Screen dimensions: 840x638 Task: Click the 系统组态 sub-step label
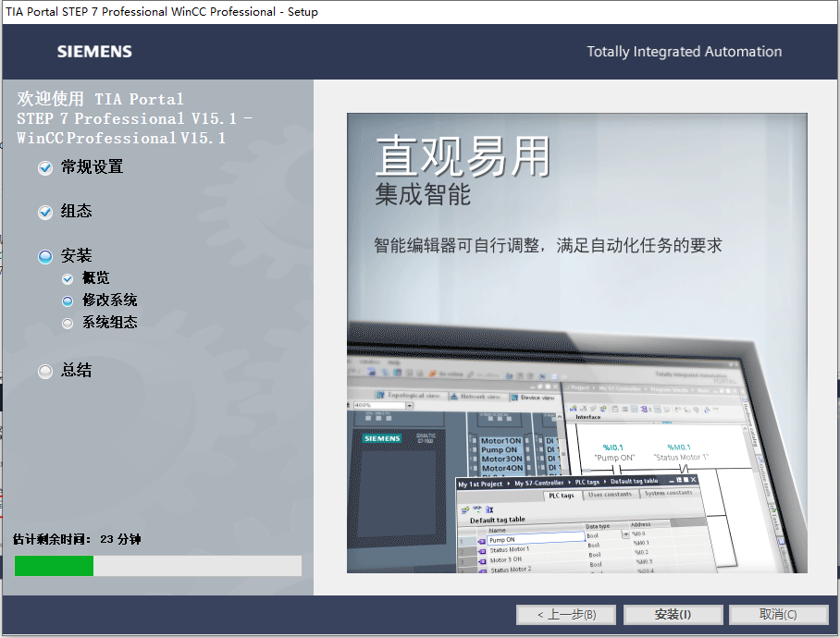click(110, 322)
